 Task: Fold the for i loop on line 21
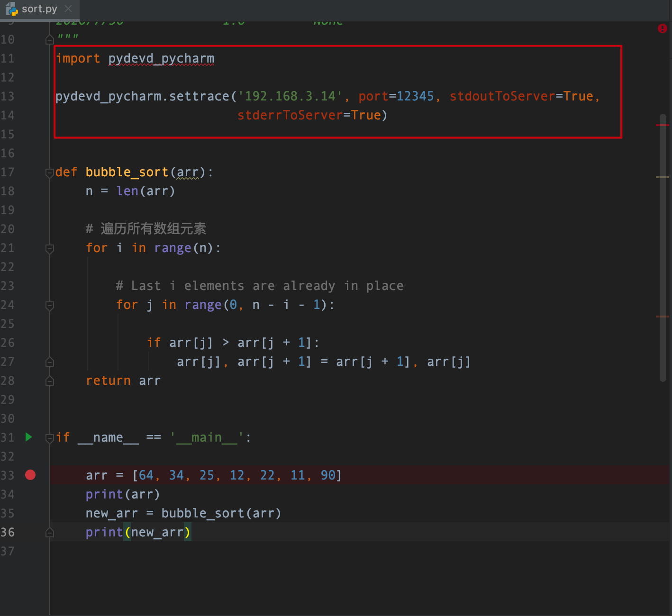click(49, 248)
